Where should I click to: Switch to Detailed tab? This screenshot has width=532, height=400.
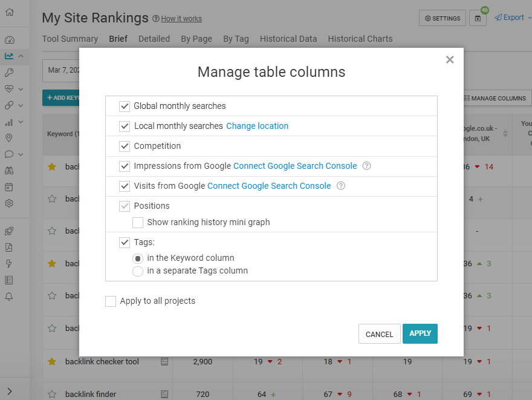click(154, 39)
